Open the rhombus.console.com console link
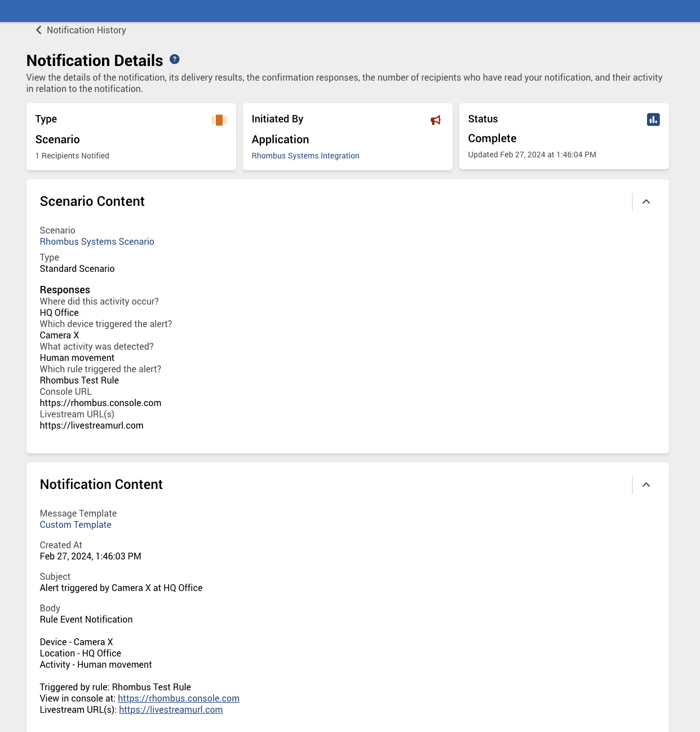The width and height of the screenshot is (700, 732). 179,698
